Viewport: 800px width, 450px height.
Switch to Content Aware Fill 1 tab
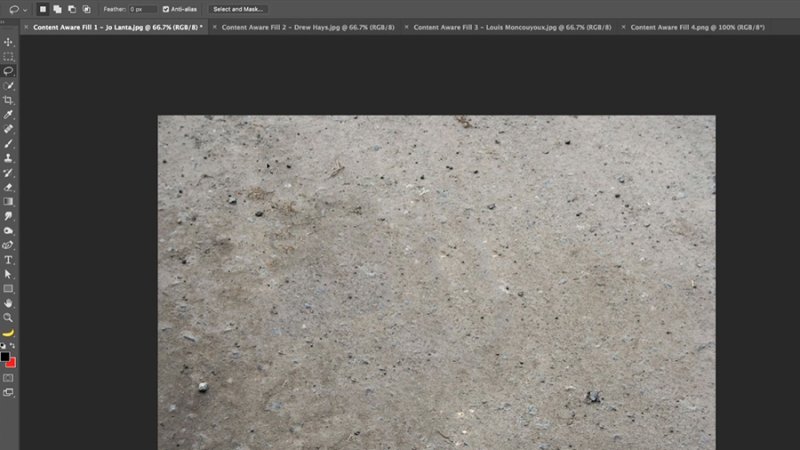point(118,28)
